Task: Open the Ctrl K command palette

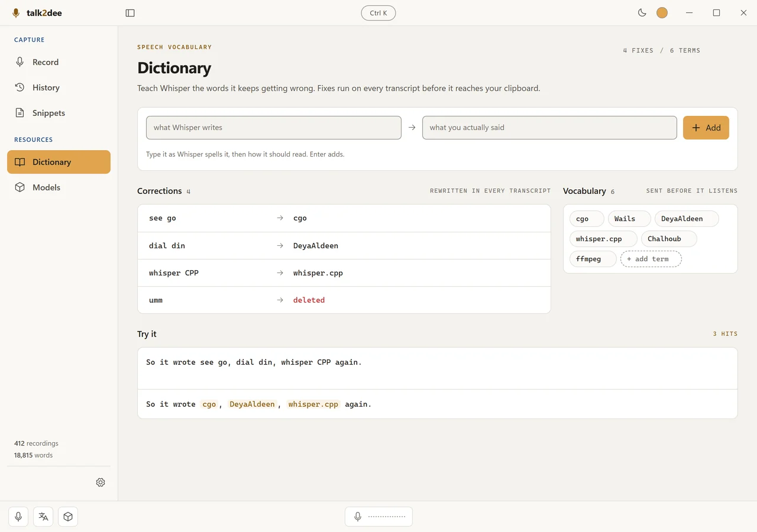Action: tap(378, 13)
